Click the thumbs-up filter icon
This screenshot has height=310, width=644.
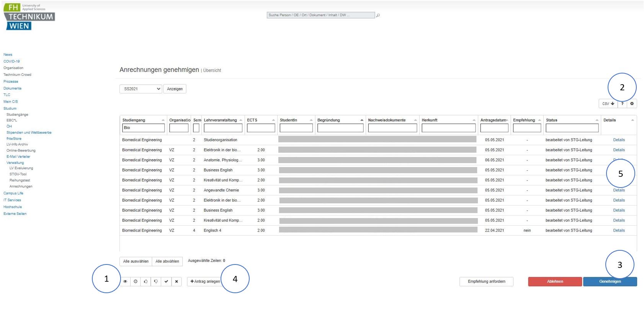tap(146, 281)
